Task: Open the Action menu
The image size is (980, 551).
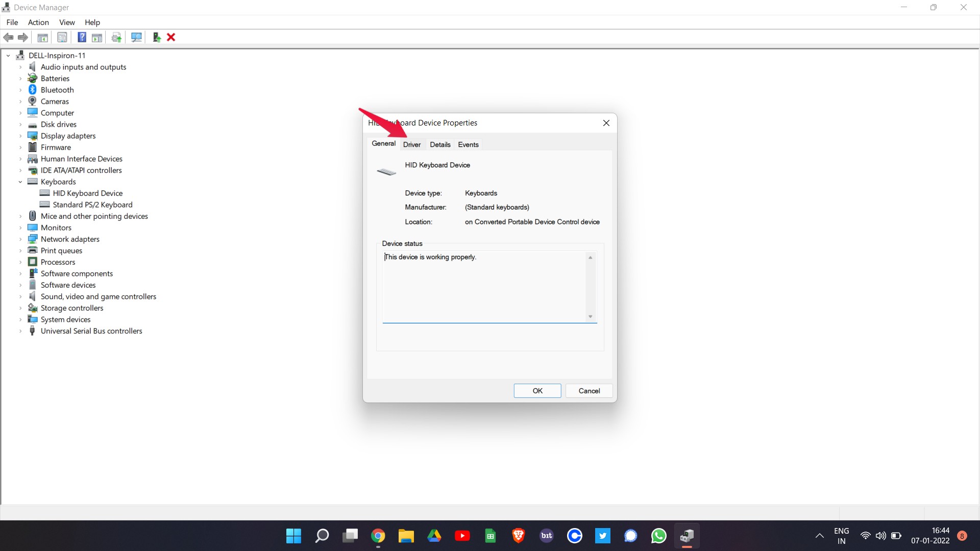Action: coord(38,22)
